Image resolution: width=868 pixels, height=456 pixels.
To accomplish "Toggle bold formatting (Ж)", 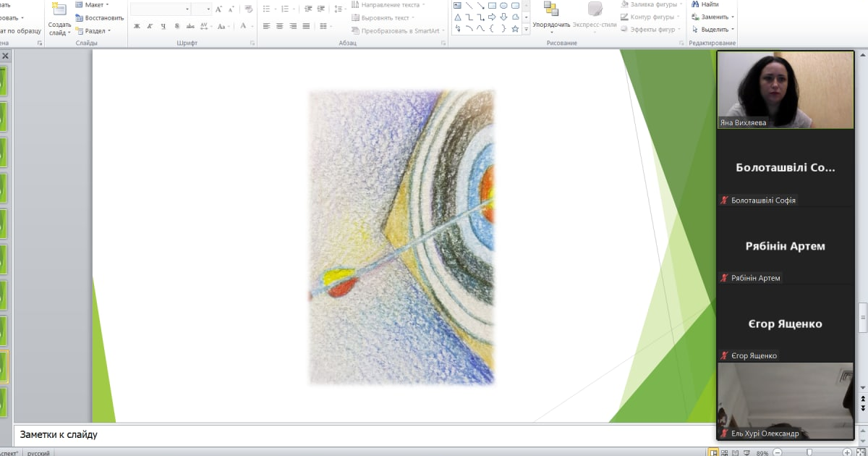I will [x=137, y=26].
